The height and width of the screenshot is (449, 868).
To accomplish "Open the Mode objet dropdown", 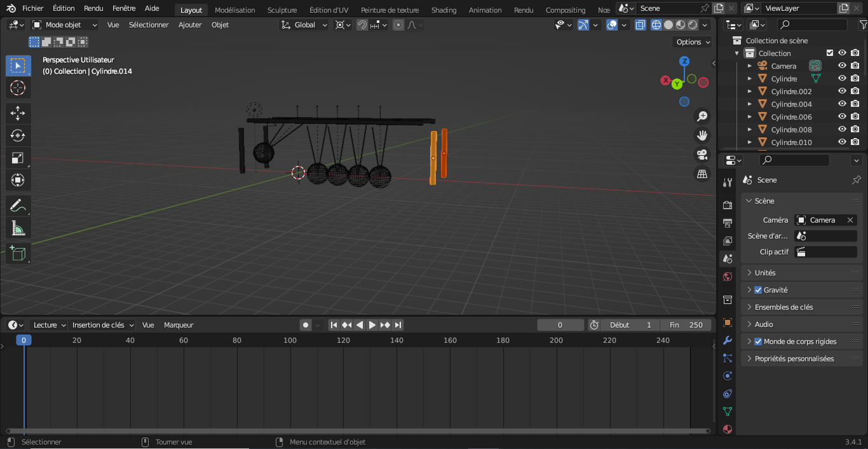I will (65, 25).
